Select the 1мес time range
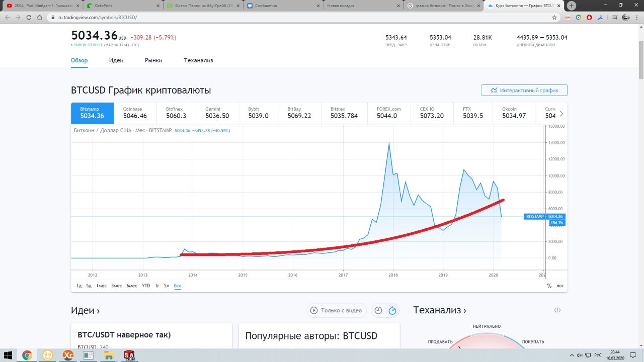Viewport: 644px width, 362px height. click(x=101, y=286)
